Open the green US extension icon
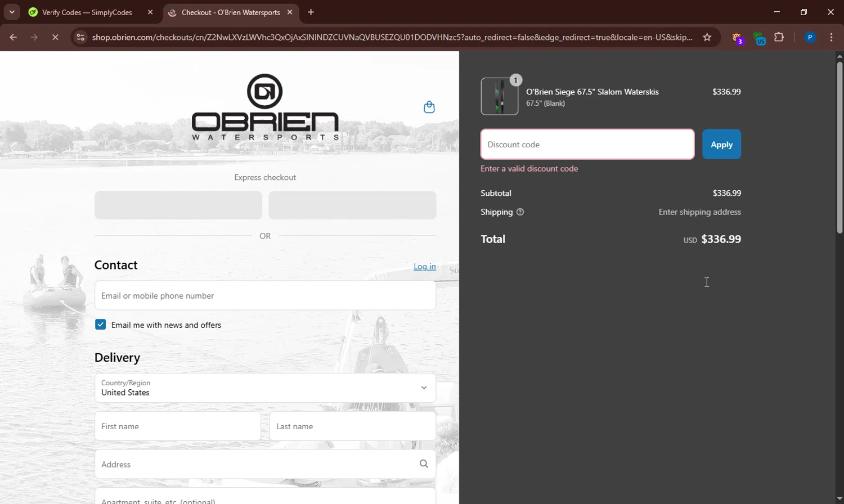This screenshot has width=844, height=504. [759, 38]
